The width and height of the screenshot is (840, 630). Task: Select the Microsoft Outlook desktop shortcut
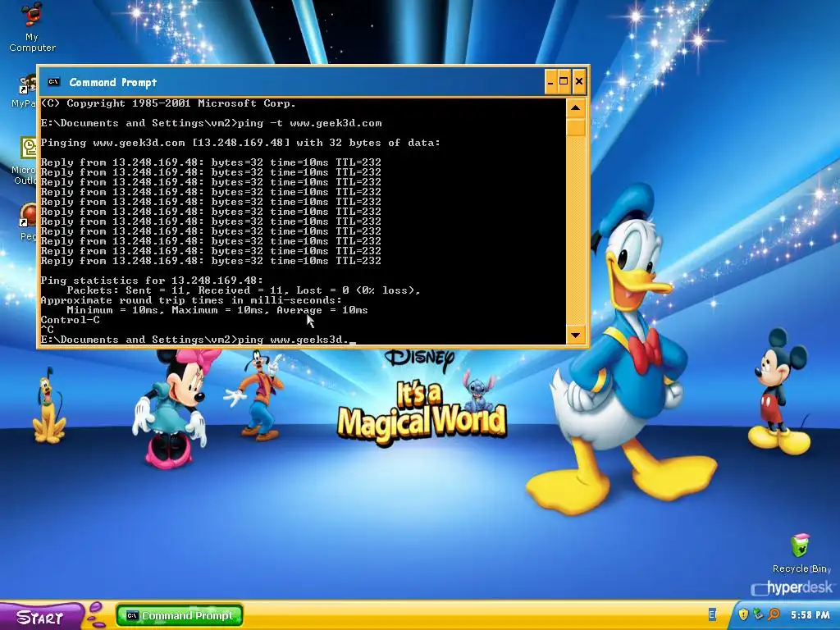(25, 161)
